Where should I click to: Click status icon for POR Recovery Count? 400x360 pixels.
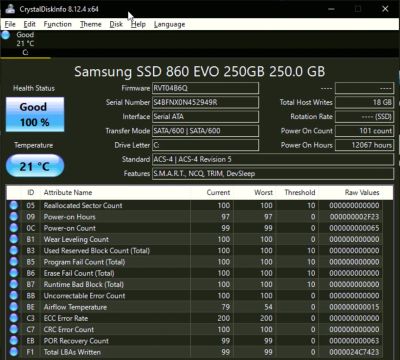tap(14, 341)
